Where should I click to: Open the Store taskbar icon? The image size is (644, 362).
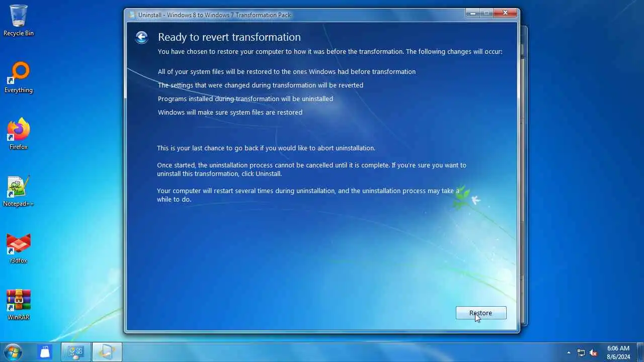click(x=45, y=352)
